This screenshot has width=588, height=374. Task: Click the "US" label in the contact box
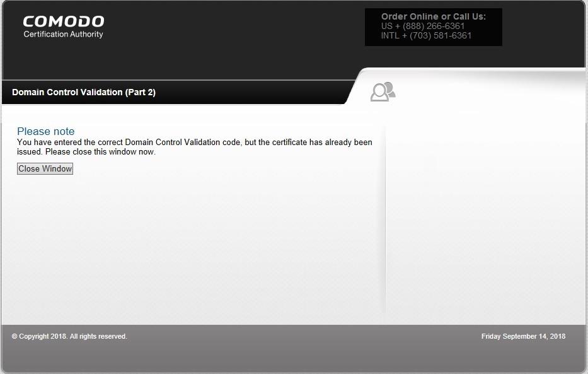point(386,26)
